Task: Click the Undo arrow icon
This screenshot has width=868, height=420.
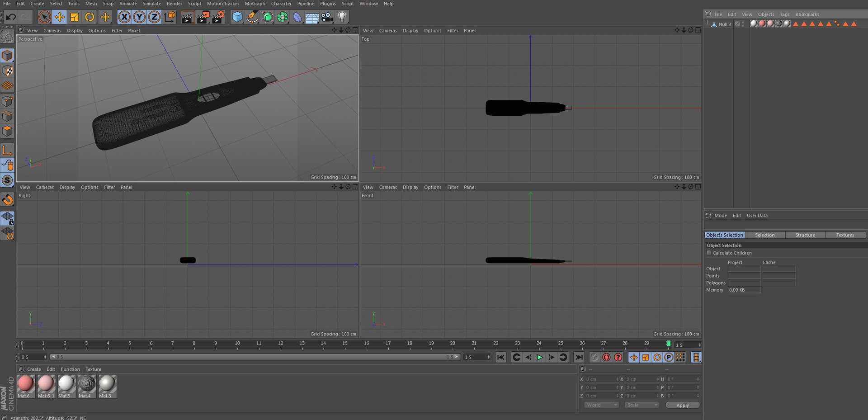Action: (11, 17)
